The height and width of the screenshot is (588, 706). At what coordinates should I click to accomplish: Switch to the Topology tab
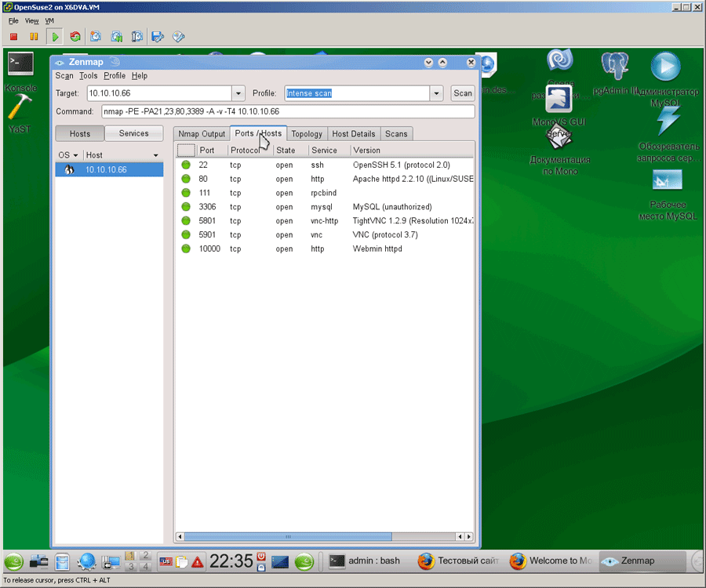coord(307,133)
